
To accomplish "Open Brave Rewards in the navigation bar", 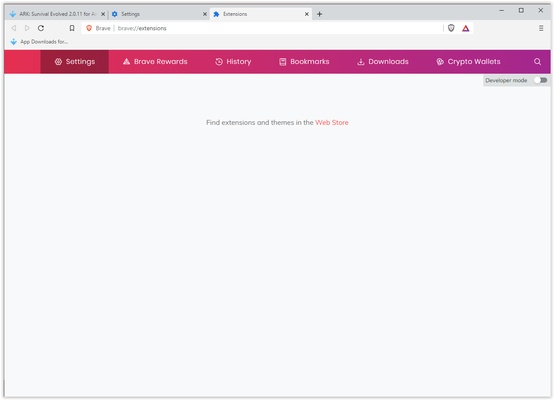I will [155, 62].
